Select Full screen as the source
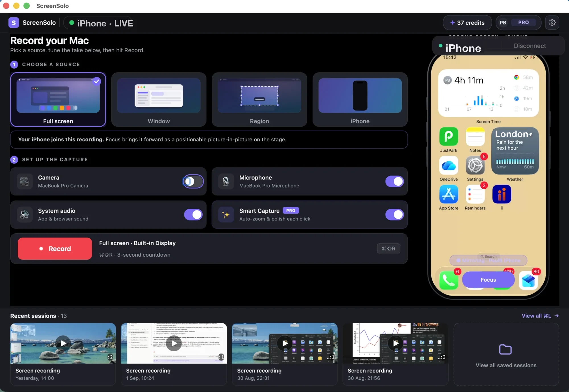The width and height of the screenshot is (569, 392). pyautogui.click(x=58, y=100)
